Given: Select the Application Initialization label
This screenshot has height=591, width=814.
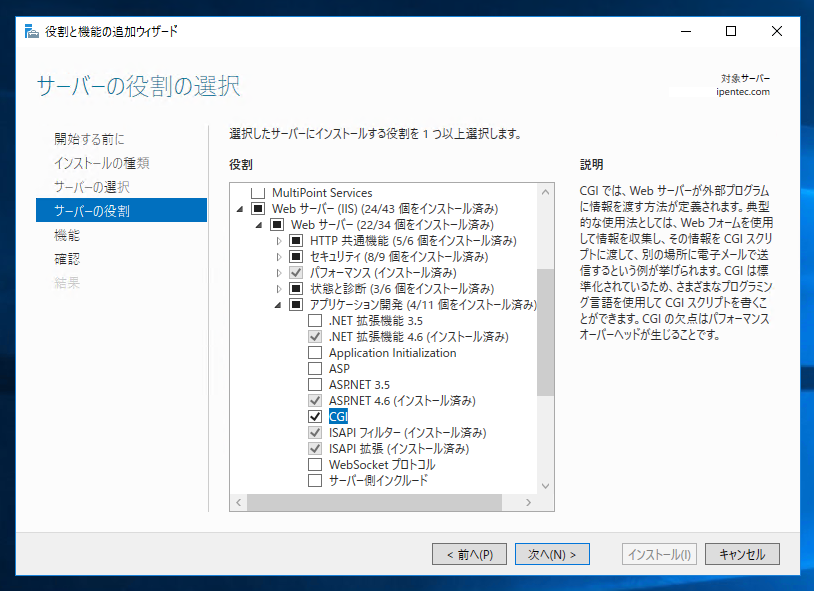Looking at the screenshot, I should click(392, 353).
